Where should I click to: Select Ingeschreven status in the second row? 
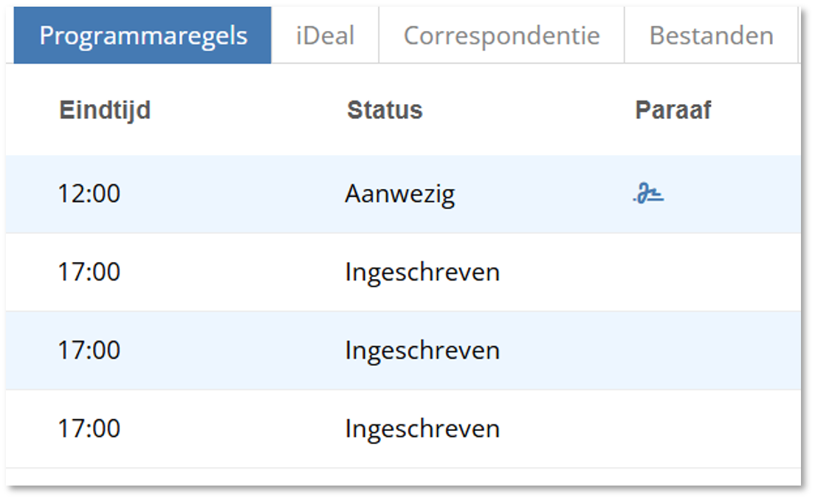(x=422, y=272)
